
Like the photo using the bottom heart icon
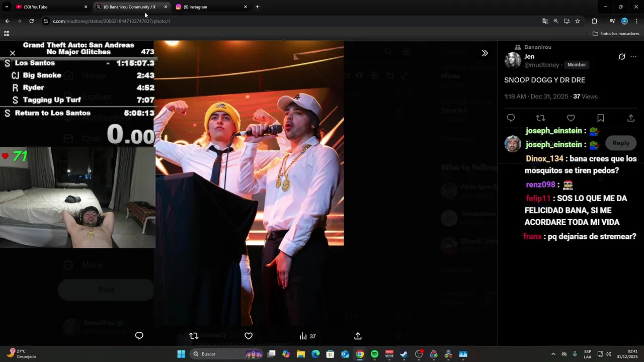pyautogui.click(x=249, y=336)
